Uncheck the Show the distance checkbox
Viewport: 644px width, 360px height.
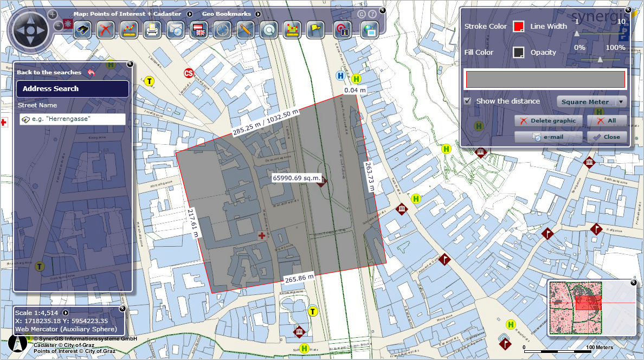(467, 101)
